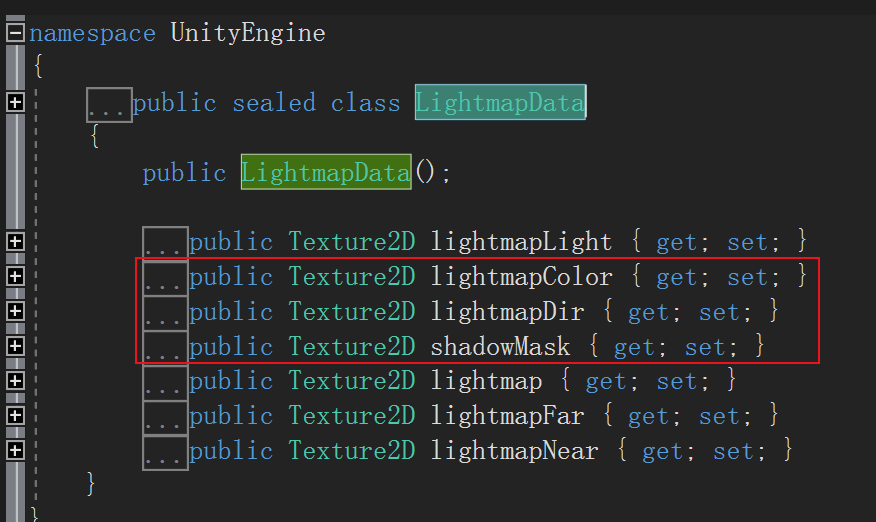Viewport: 876px width, 522px height.
Task: Expand the LightmapData class outline marker in margin
Action: [x=15, y=102]
